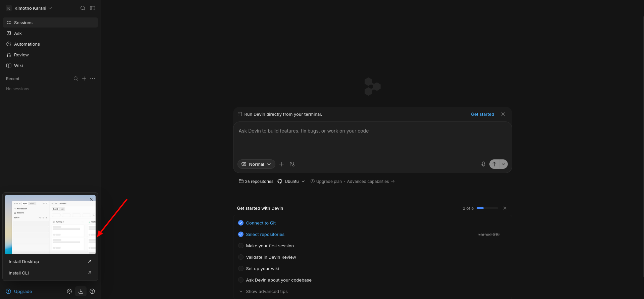Click the K avatar icon
The height and width of the screenshot is (299, 644).
coord(9,8)
